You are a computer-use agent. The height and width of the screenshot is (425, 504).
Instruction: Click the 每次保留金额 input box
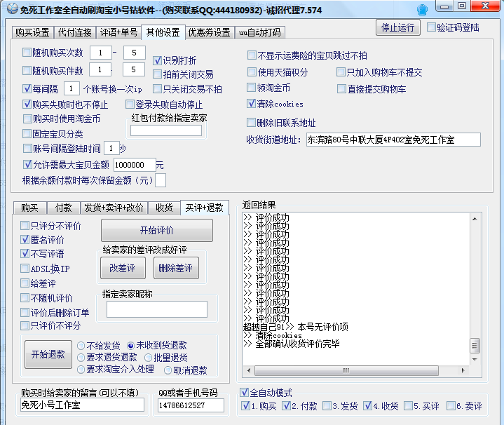pos(161,180)
